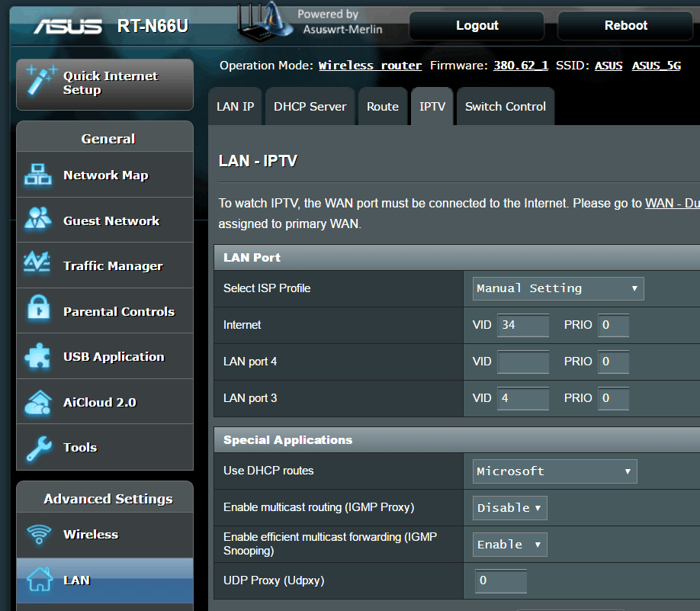Click the Guest Network people icon

coord(38,218)
